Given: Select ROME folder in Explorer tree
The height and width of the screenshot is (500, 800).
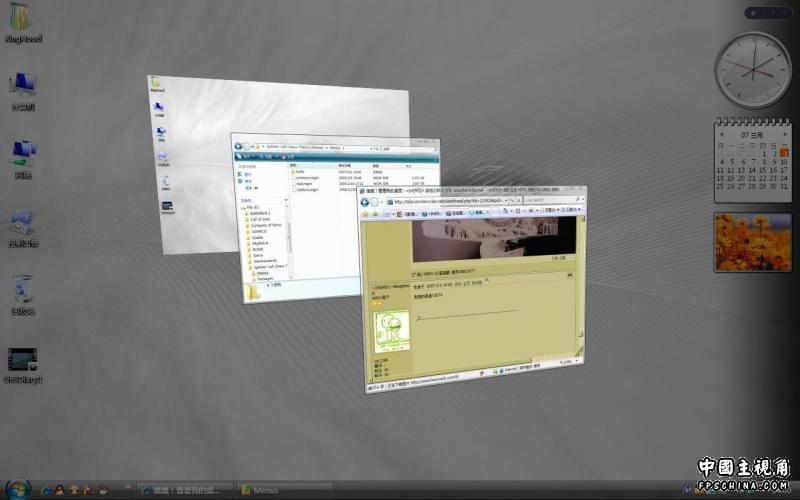Looking at the screenshot, I should click(257, 249).
